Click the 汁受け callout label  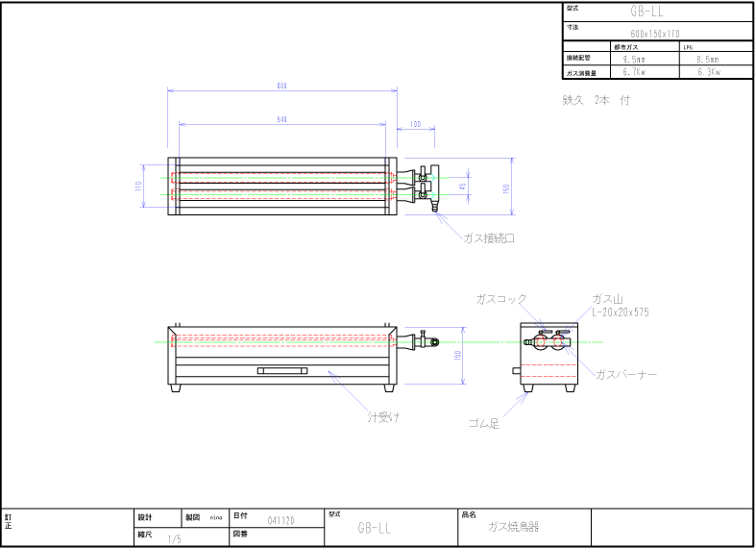coord(384,416)
